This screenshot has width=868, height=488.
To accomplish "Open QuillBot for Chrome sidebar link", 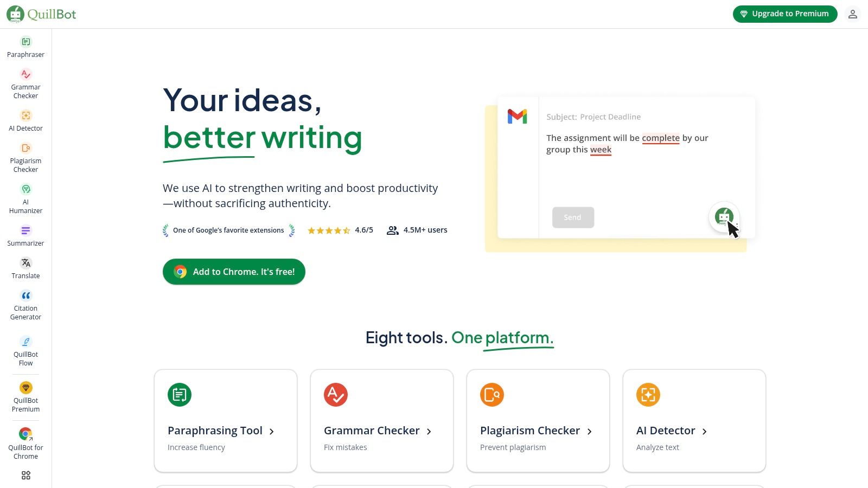I will coord(25,444).
